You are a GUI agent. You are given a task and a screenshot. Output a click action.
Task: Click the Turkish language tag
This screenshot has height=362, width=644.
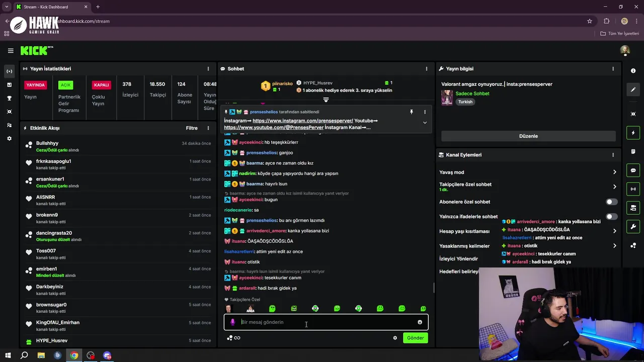465,102
